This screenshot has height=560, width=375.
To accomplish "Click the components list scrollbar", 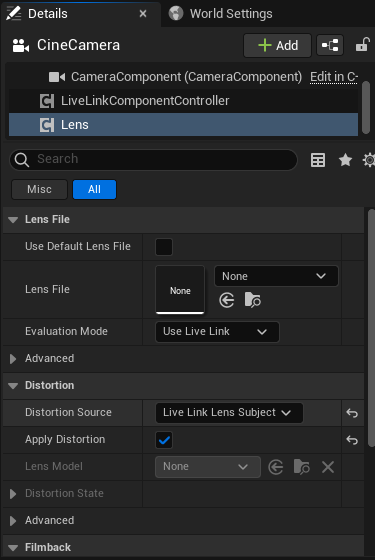I will click(366, 107).
